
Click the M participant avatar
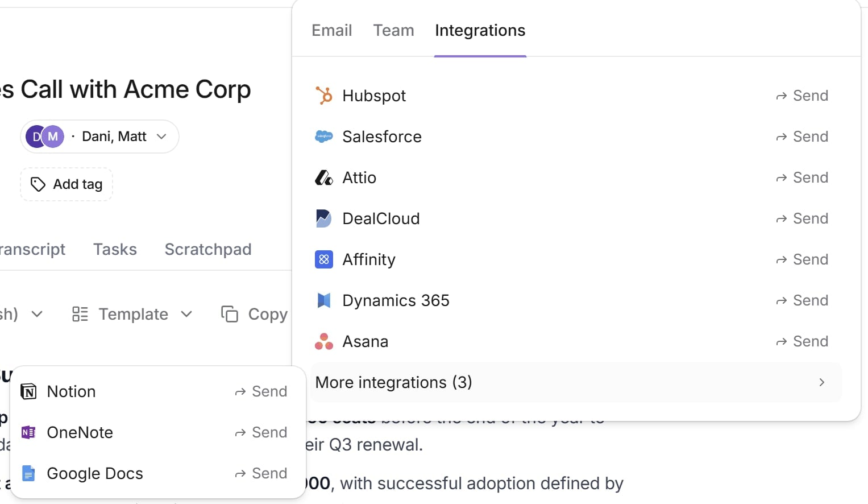pyautogui.click(x=53, y=137)
